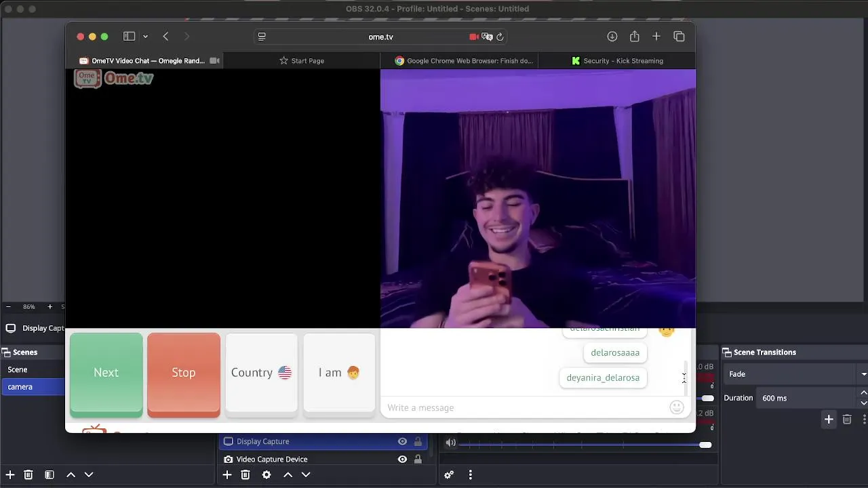Open the translate icon in address bar
This screenshot has height=488, width=868.
[x=487, y=37]
